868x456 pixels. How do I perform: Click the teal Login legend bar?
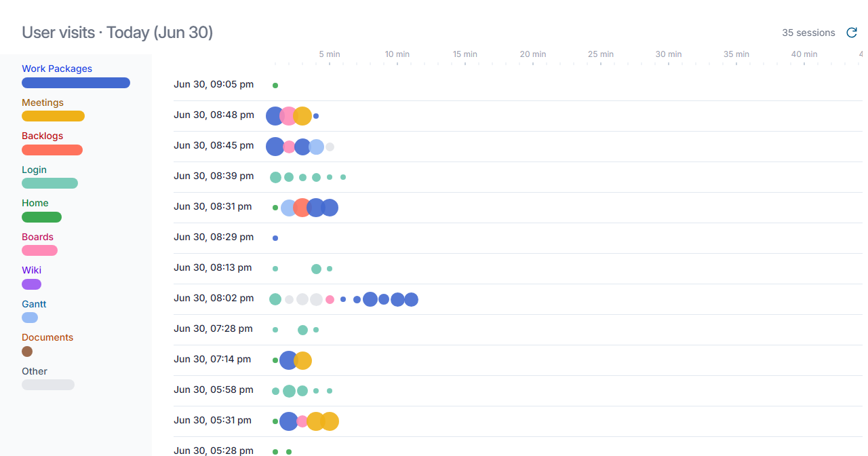pyautogui.click(x=50, y=183)
